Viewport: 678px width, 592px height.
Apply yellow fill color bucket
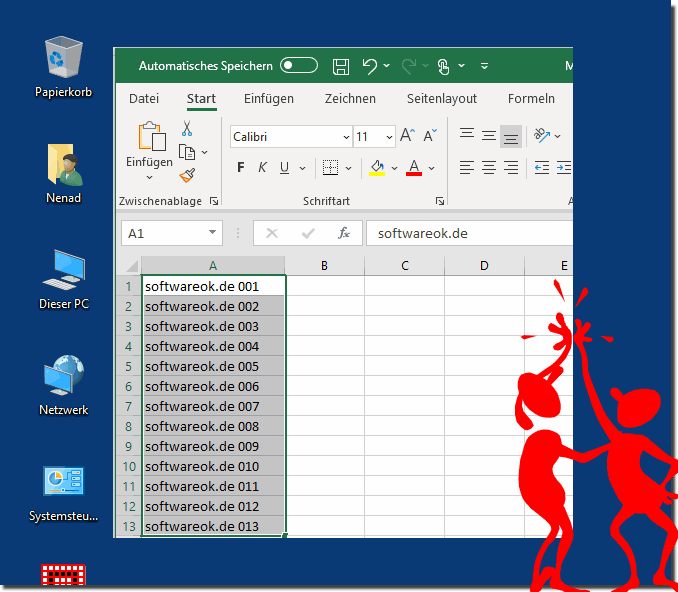point(377,168)
